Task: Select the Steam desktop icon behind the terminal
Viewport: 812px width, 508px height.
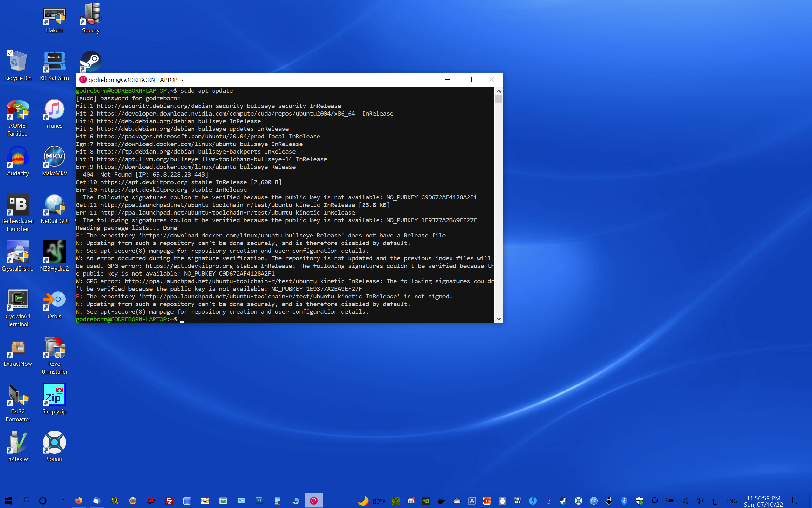Action: pyautogui.click(x=90, y=61)
